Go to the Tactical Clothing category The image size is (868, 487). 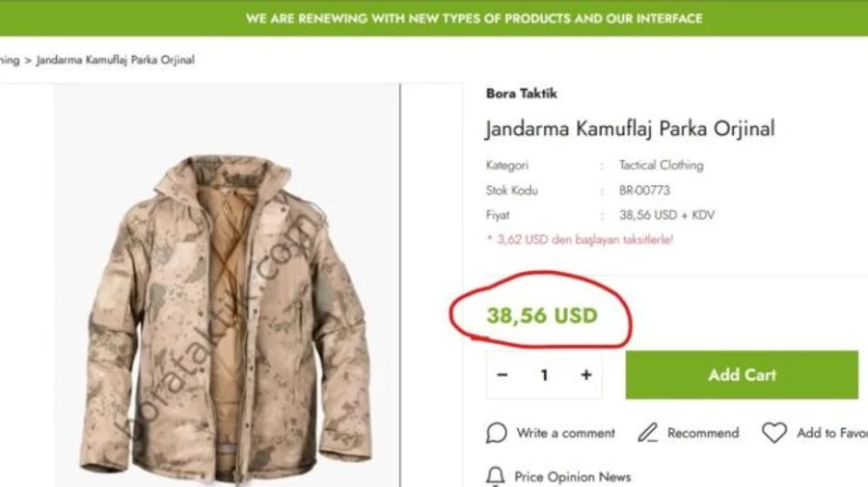coord(661,166)
